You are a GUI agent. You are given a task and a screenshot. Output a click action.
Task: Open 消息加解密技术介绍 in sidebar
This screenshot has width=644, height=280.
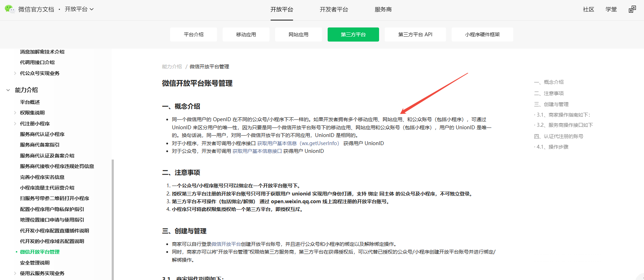tap(42, 52)
